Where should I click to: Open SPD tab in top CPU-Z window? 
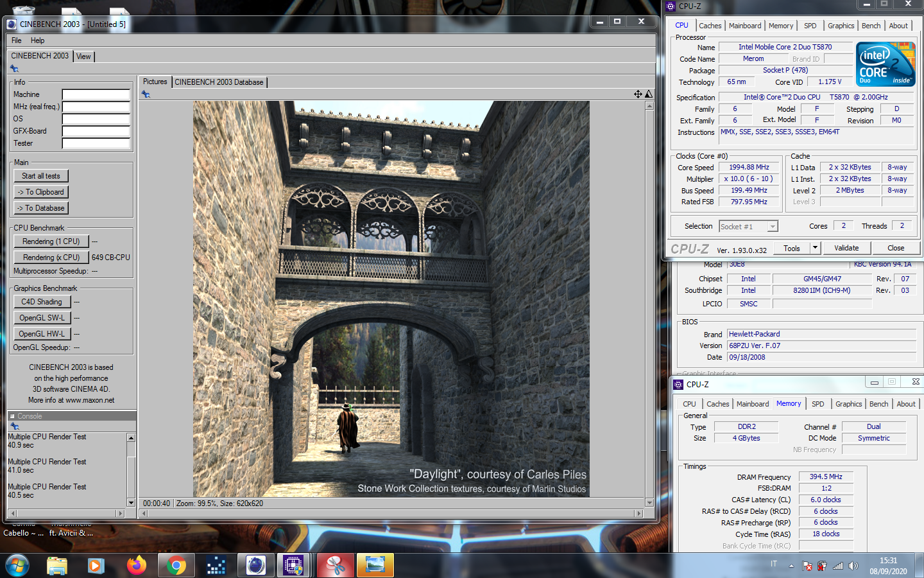point(810,26)
